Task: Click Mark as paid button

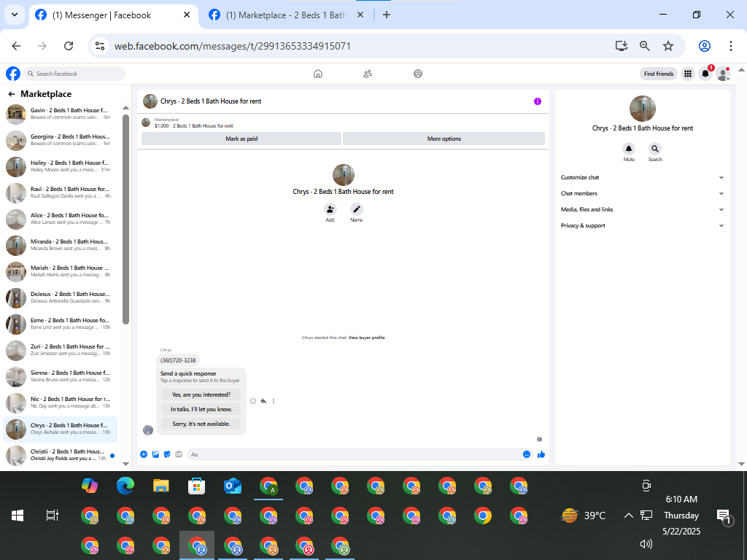Action: 241,139
